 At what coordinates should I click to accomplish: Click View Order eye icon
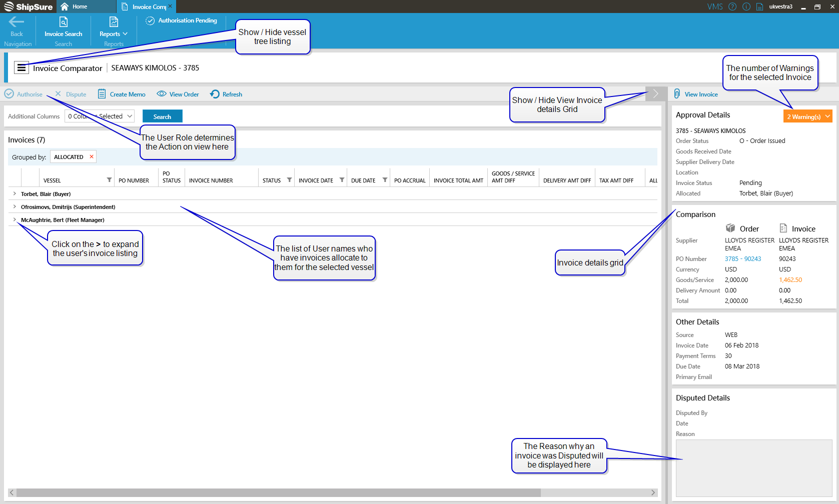162,94
